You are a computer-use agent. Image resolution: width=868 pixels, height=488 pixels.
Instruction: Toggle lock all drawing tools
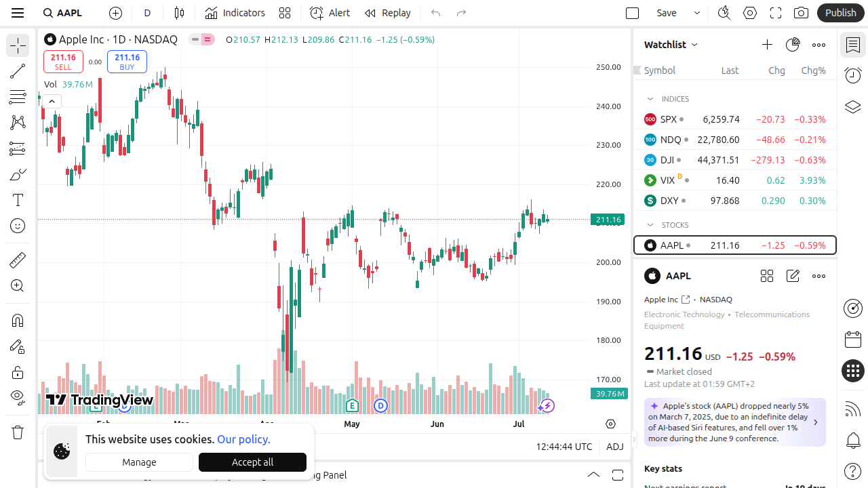point(18,372)
